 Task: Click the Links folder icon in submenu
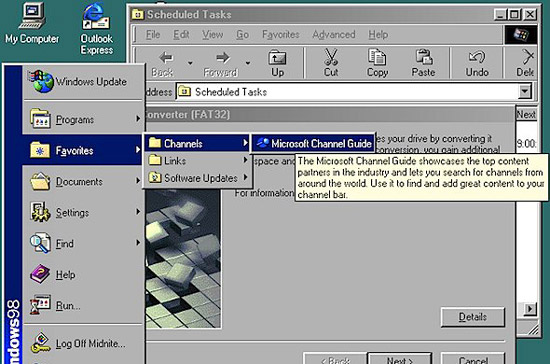click(155, 160)
